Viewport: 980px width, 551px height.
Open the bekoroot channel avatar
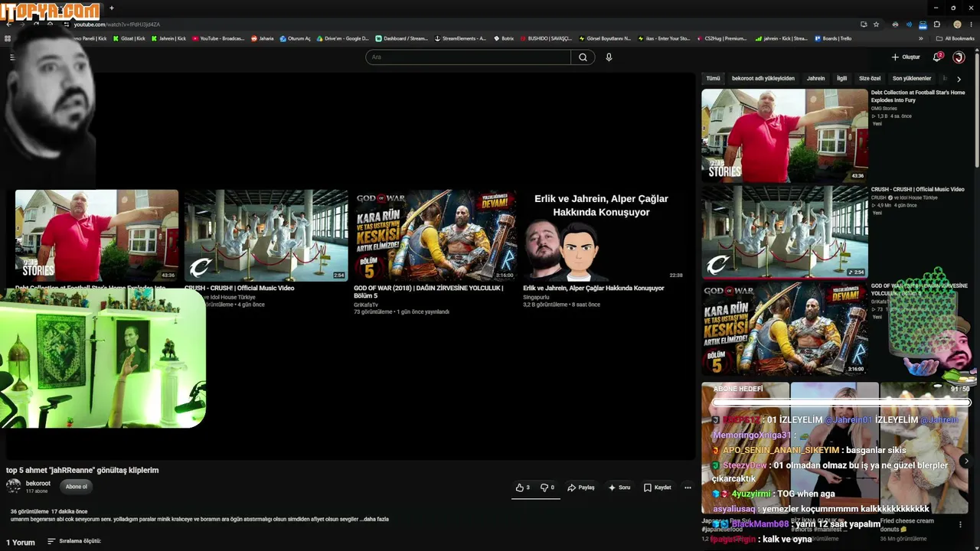point(14,486)
